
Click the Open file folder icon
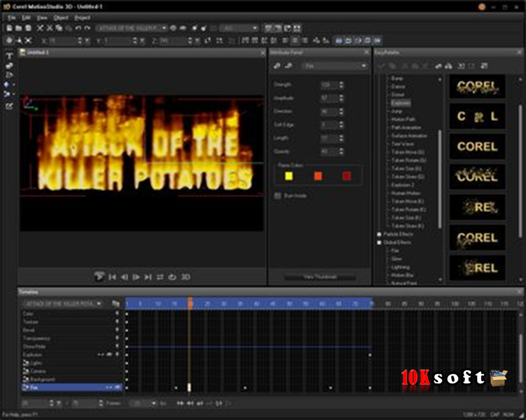(19, 28)
